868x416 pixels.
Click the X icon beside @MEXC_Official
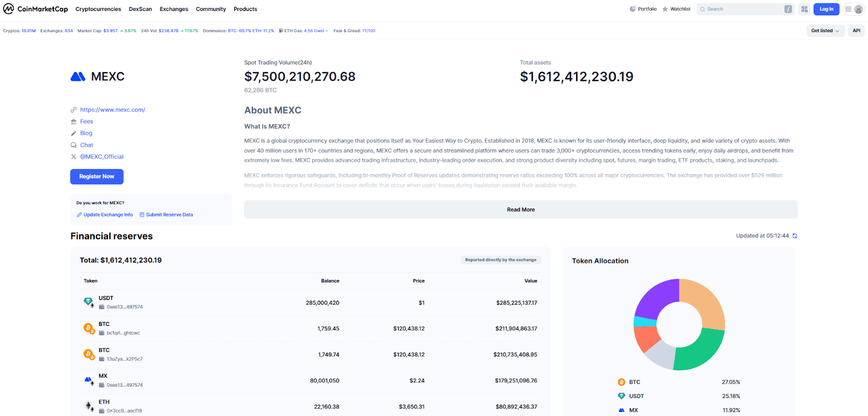74,156
